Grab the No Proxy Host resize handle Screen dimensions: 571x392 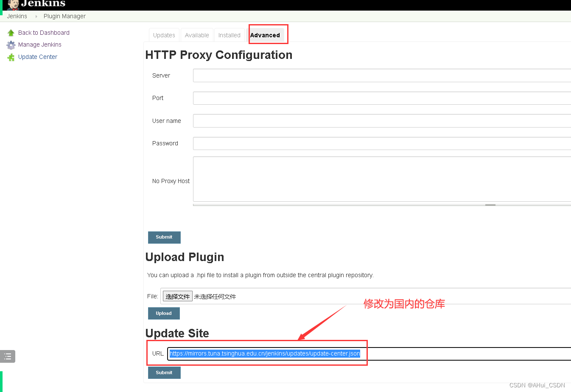point(490,205)
